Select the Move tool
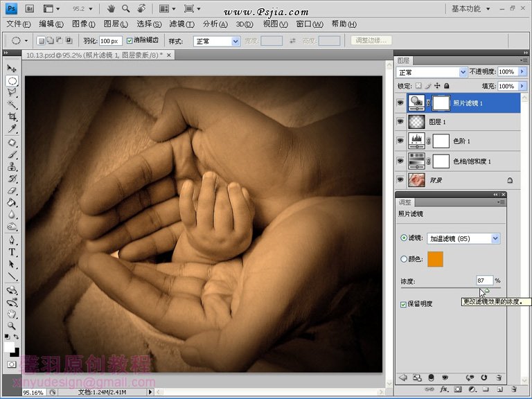The height and width of the screenshot is (399, 532). click(x=12, y=68)
